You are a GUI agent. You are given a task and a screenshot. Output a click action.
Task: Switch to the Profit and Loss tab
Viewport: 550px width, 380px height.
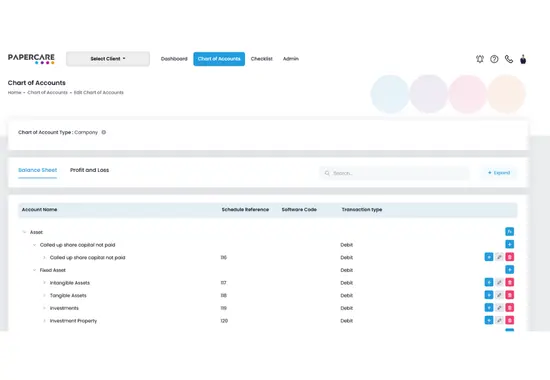coord(89,170)
